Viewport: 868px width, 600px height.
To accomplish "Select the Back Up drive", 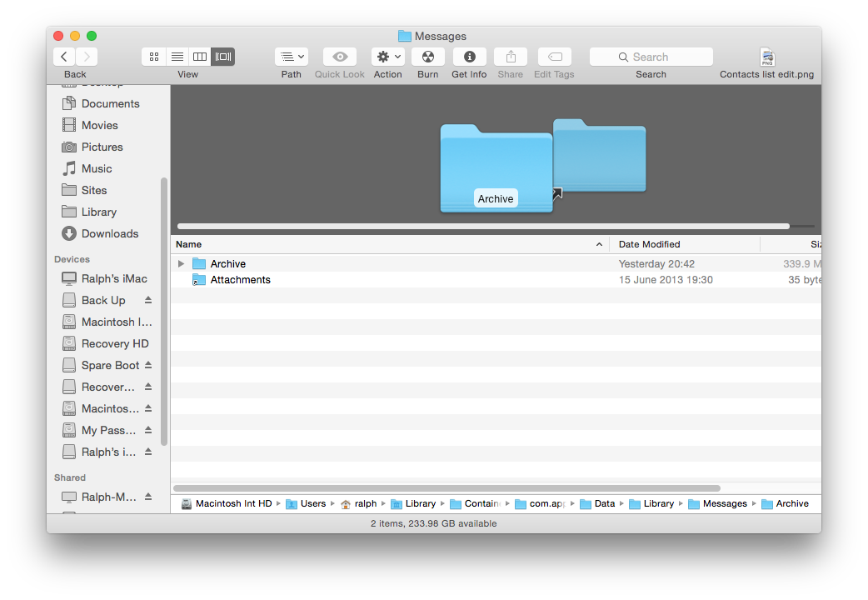I will (x=103, y=300).
